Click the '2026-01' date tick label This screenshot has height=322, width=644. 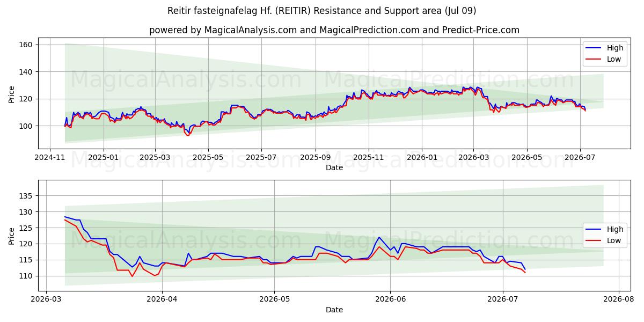tap(421, 158)
